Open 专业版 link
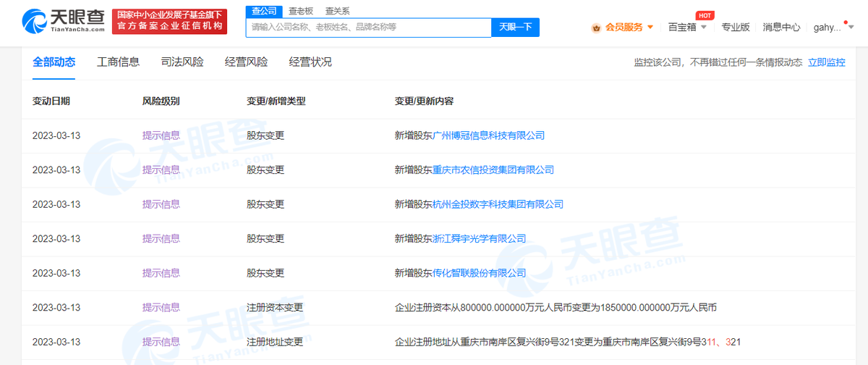The width and height of the screenshot is (868, 365). click(736, 28)
